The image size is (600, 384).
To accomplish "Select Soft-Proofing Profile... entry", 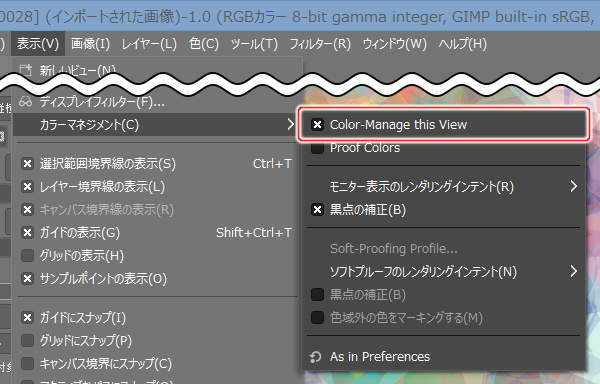I will (x=394, y=249).
